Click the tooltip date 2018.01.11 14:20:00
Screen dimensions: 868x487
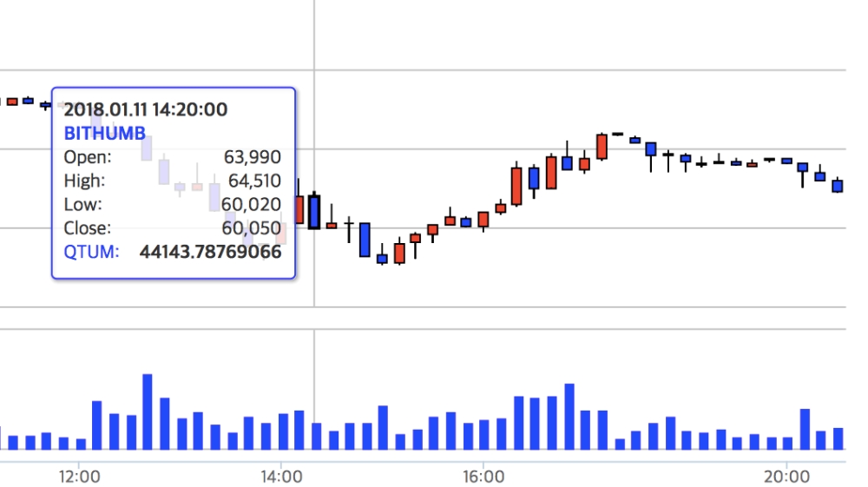(x=145, y=109)
